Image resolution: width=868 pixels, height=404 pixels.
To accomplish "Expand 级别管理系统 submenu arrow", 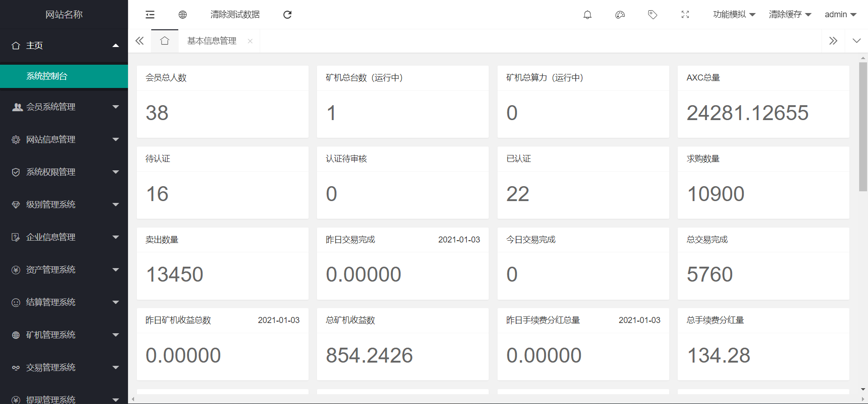I will [116, 205].
